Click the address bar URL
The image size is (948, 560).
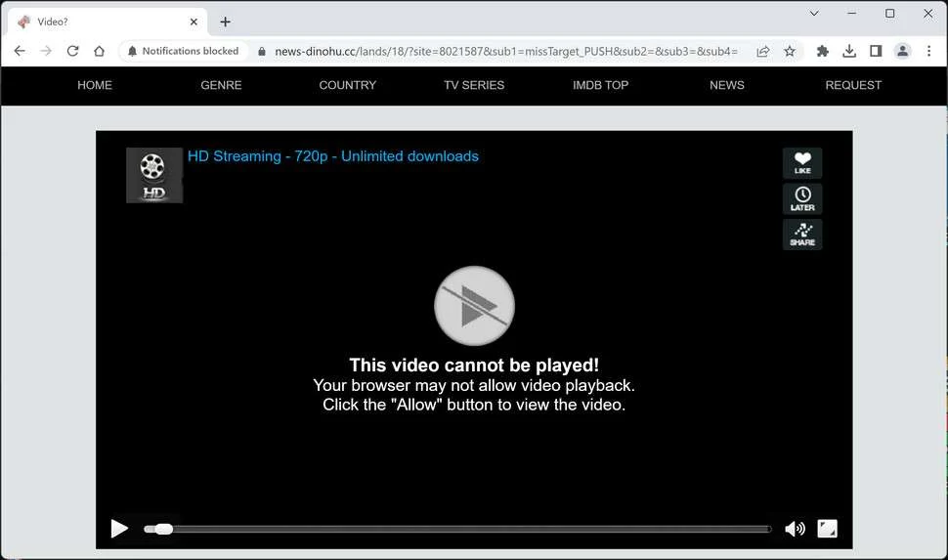click(x=506, y=52)
